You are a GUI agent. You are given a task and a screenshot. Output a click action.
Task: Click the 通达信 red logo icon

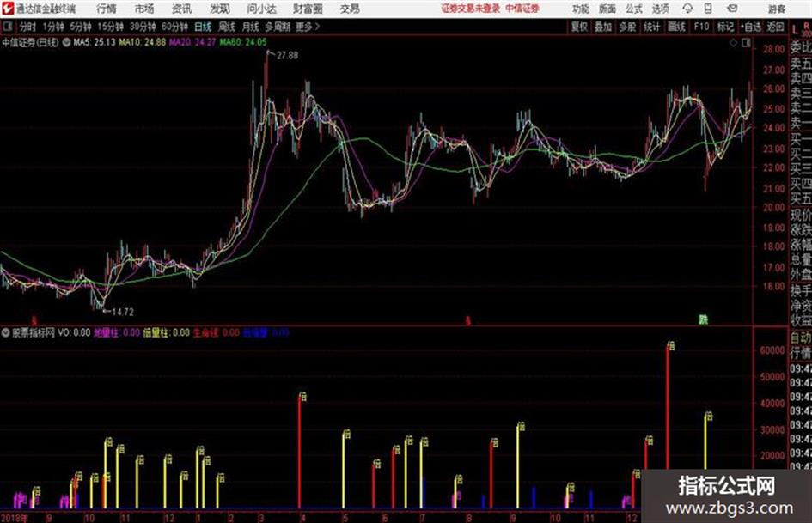[9, 9]
